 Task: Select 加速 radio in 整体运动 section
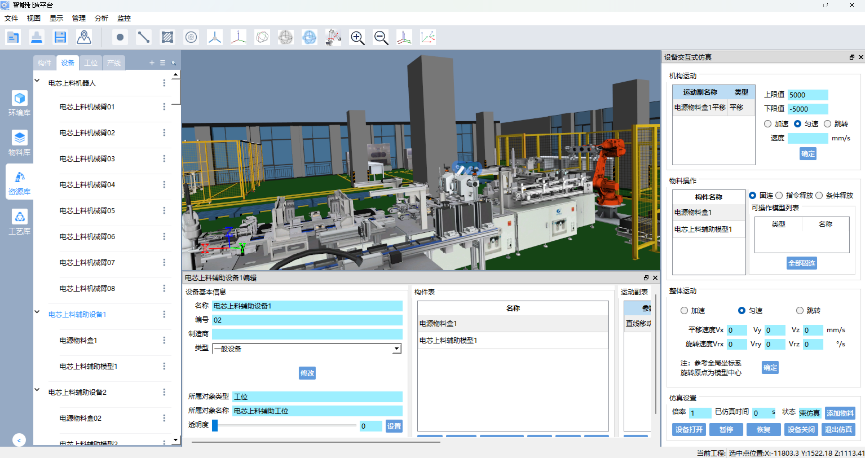tap(684, 311)
